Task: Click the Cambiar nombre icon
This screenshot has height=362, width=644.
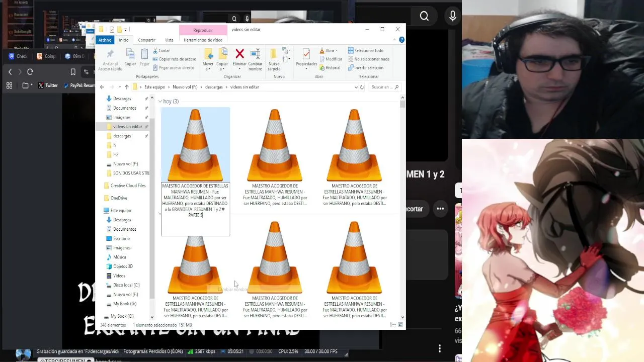Action: pos(255,54)
